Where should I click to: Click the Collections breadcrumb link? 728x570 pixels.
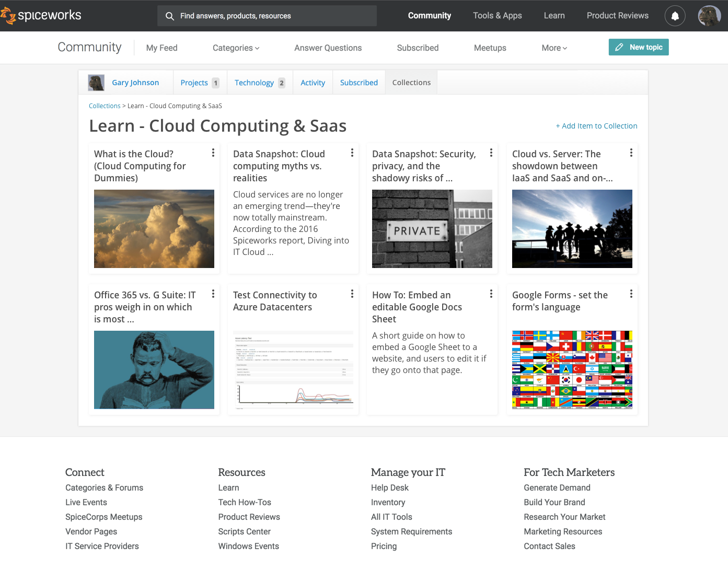tap(105, 106)
